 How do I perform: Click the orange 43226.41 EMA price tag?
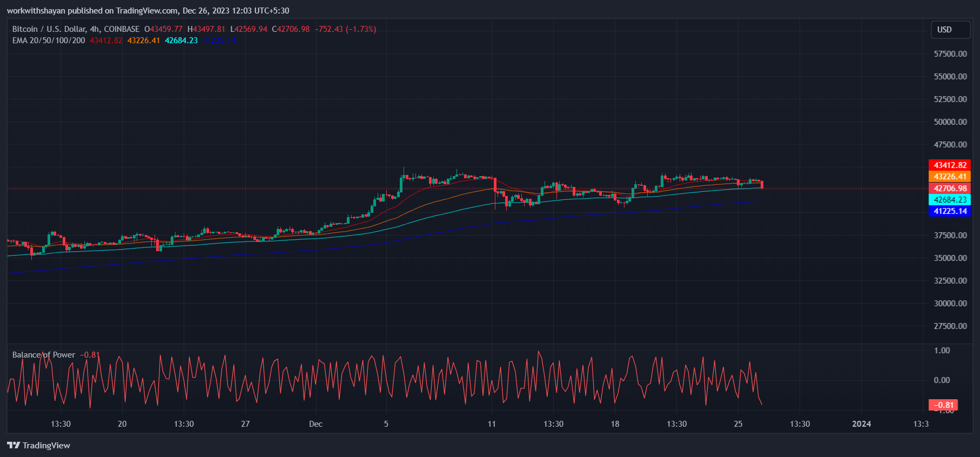pos(950,177)
